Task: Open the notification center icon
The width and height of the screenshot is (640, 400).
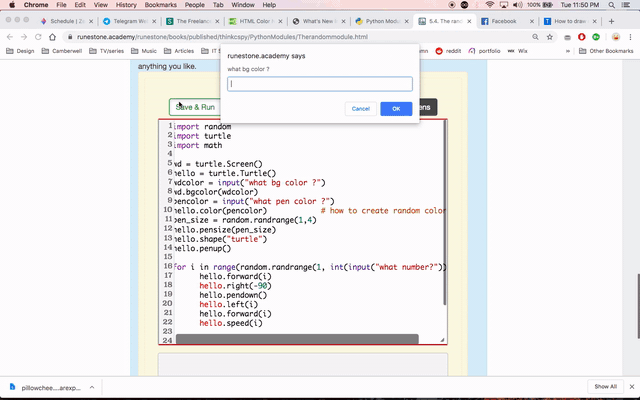Action: tap(626, 5)
